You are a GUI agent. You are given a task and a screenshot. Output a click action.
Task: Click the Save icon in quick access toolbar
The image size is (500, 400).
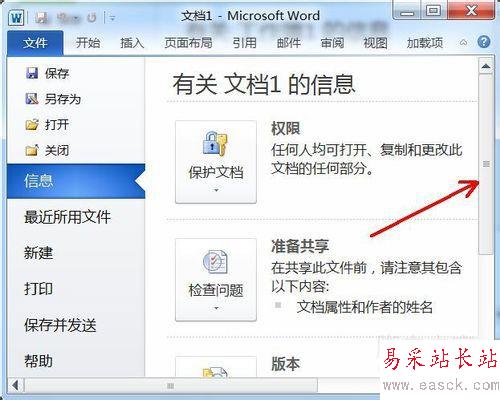(41, 18)
